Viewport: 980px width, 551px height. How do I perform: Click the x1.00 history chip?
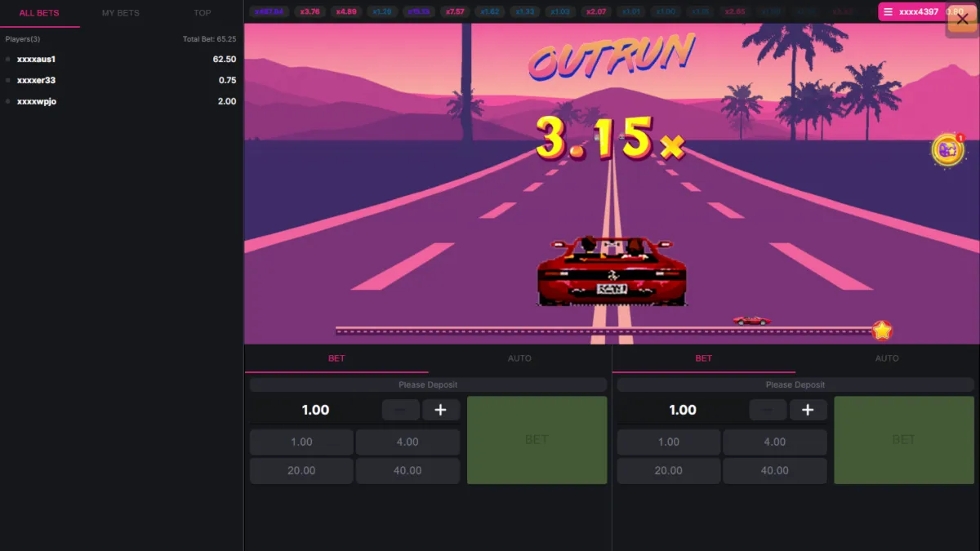[666, 11]
